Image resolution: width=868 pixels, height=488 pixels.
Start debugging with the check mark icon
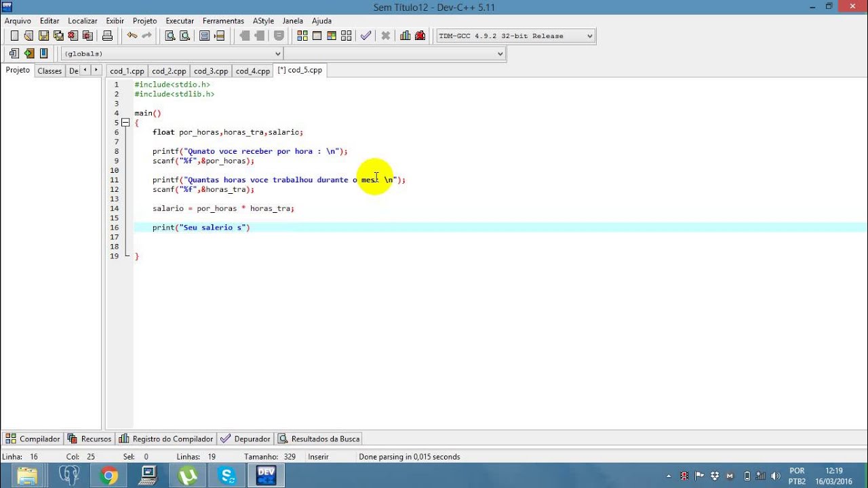366,36
